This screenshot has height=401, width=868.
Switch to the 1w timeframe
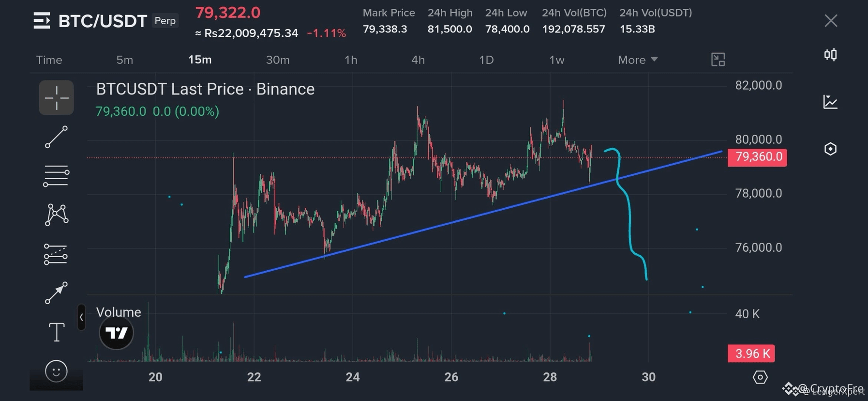(557, 60)
